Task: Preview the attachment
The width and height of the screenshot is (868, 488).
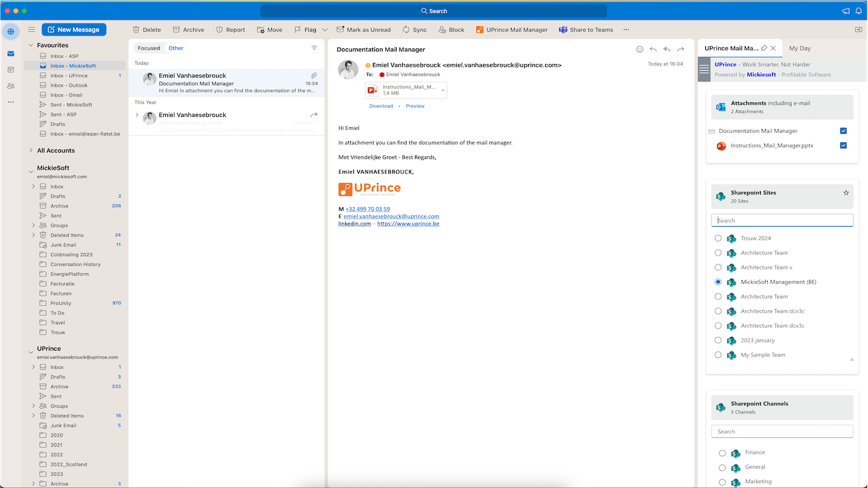Action: (x=415, y=106)
